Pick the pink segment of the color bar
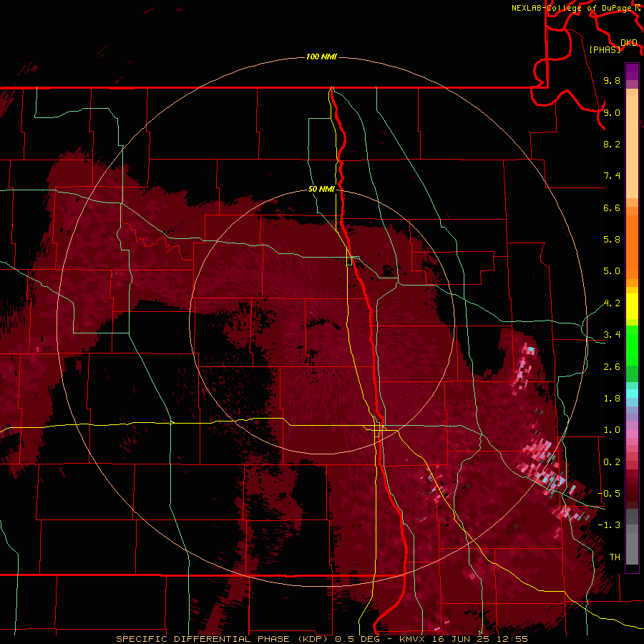The image size is (644, 644). 632,434
